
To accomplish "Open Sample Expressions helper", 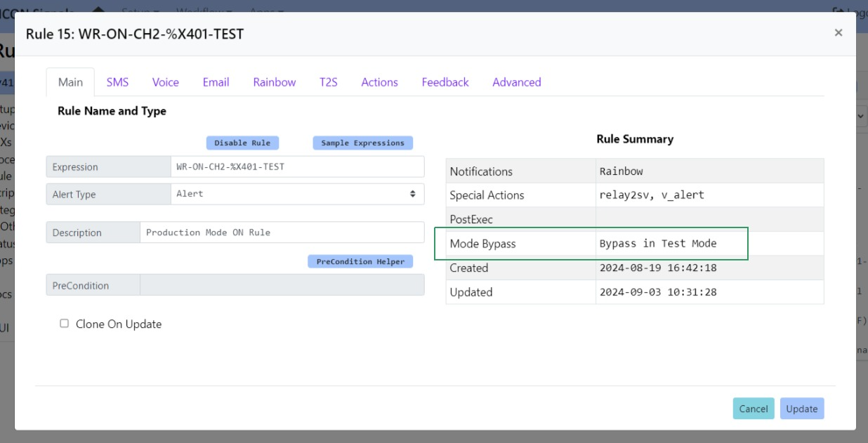I will coord(362,143).
